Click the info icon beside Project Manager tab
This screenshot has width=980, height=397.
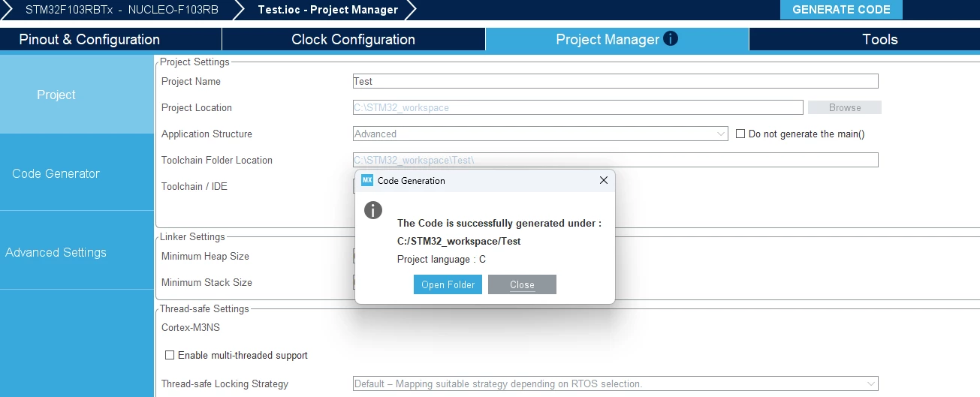coord(671,38)
